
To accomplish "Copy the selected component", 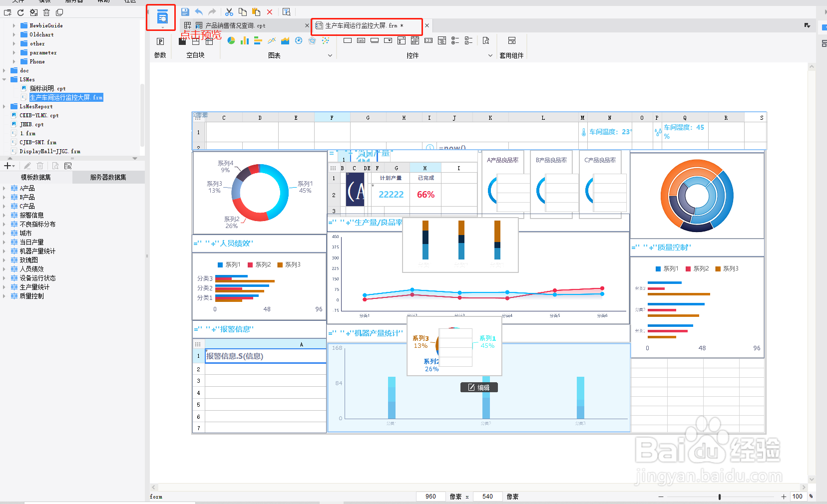I will pos(243,12).
